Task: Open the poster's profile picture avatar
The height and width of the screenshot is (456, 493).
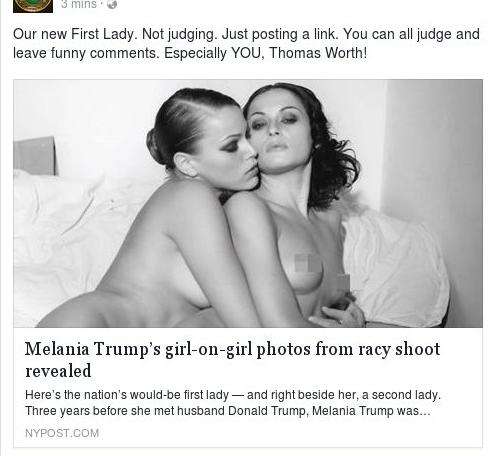Action: click(33, 6)
